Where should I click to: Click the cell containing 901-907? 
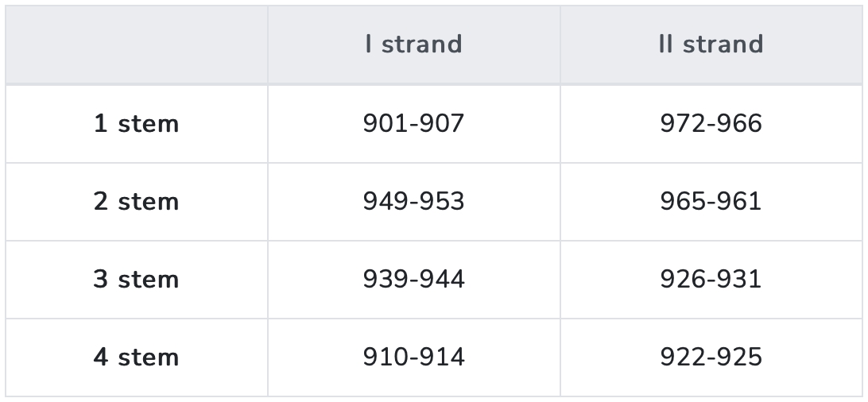(413, 124)
